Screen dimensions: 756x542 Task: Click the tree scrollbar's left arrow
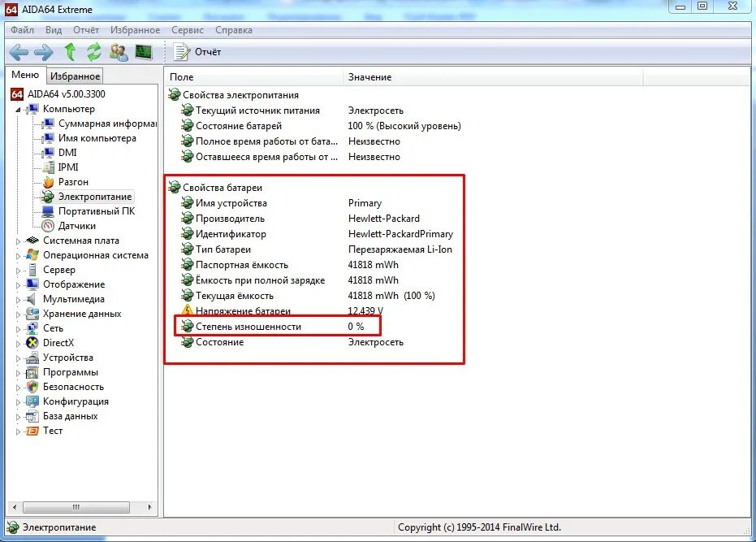click(15, 507)
